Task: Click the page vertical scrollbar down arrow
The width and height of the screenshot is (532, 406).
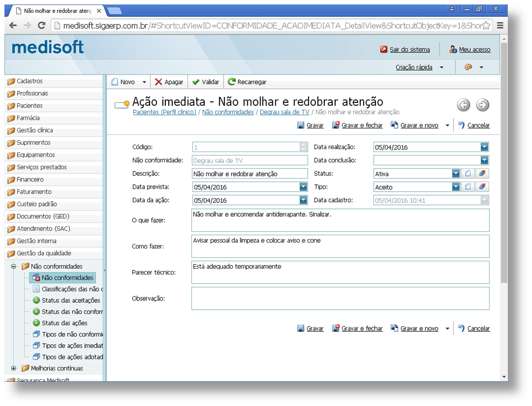Action: (503, 377)
